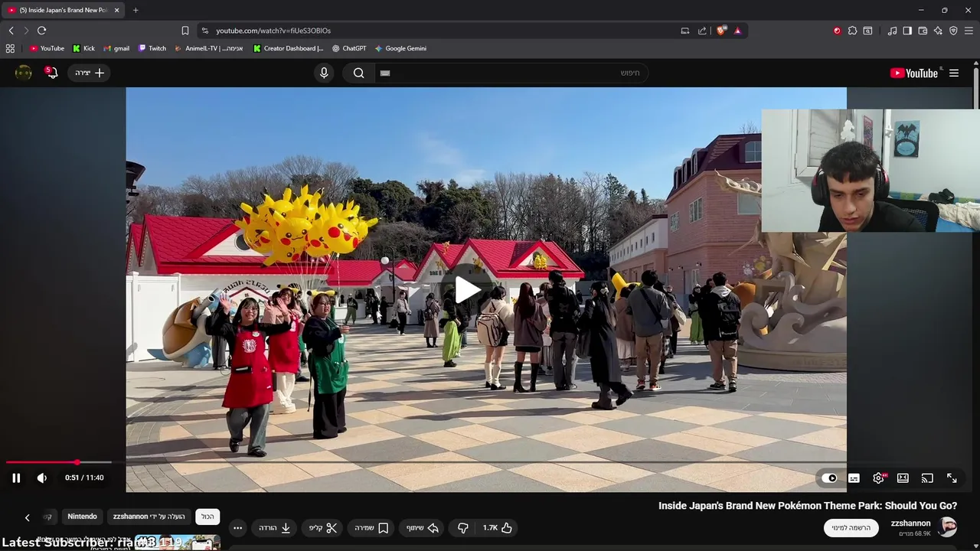Download the video via the הורדה button
980x551 pixels.
coord(275,527)
